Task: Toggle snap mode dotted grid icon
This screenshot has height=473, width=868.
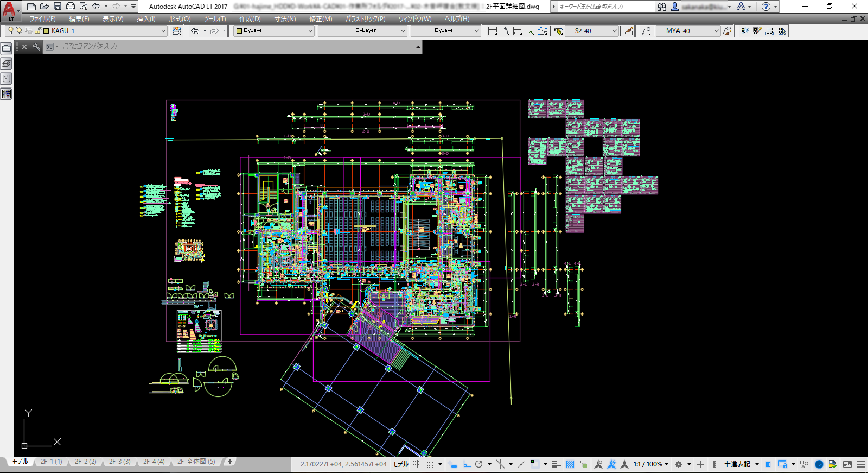Action: 430,464
